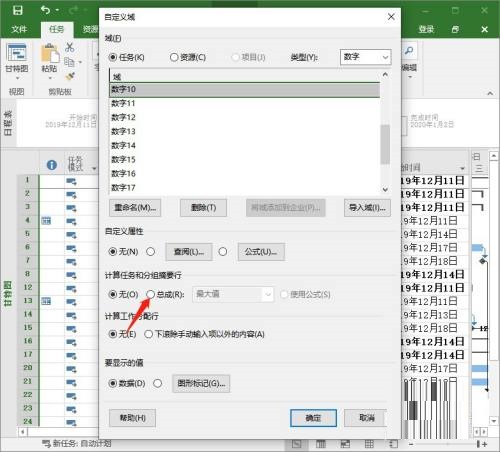This screenshot has width=500, height=452.
Task: Select the 资源(C) radio button
Action: (174, 57)
